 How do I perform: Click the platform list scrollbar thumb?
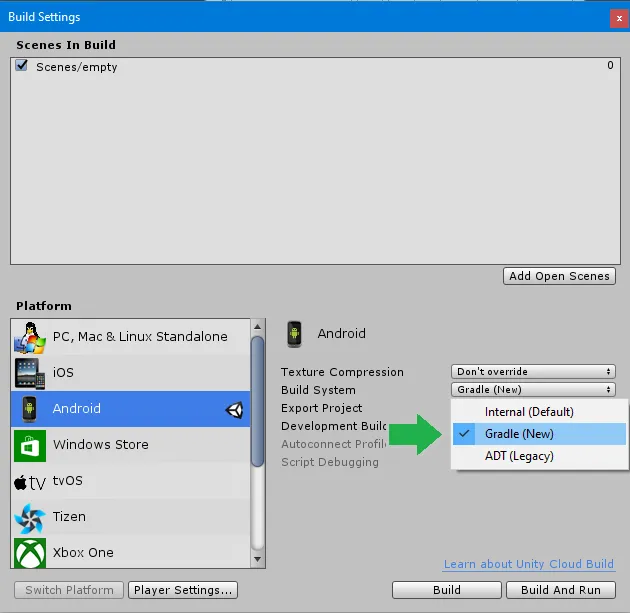pos(258,402)
